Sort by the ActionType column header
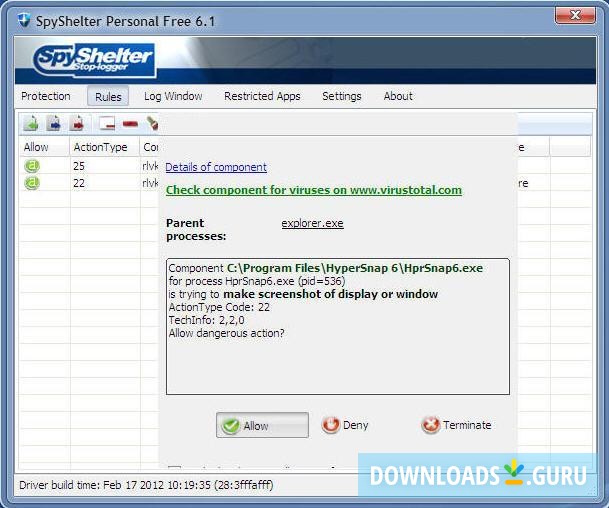 click(104, 147)
